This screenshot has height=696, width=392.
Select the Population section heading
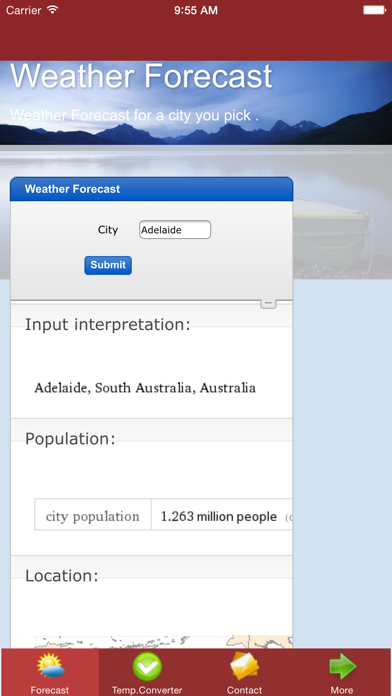pyautogui.click(x=70, y=439)
